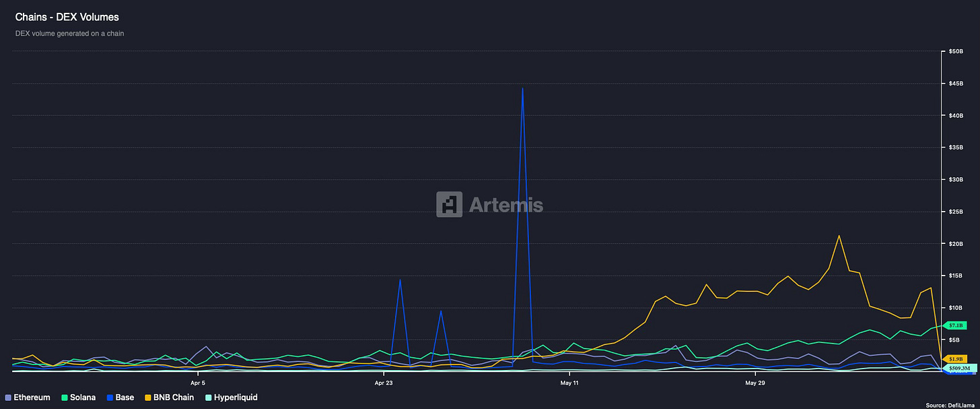
Task: Click the subtitle 'DEX volume generated on a chain'
Action: (69, 33)
